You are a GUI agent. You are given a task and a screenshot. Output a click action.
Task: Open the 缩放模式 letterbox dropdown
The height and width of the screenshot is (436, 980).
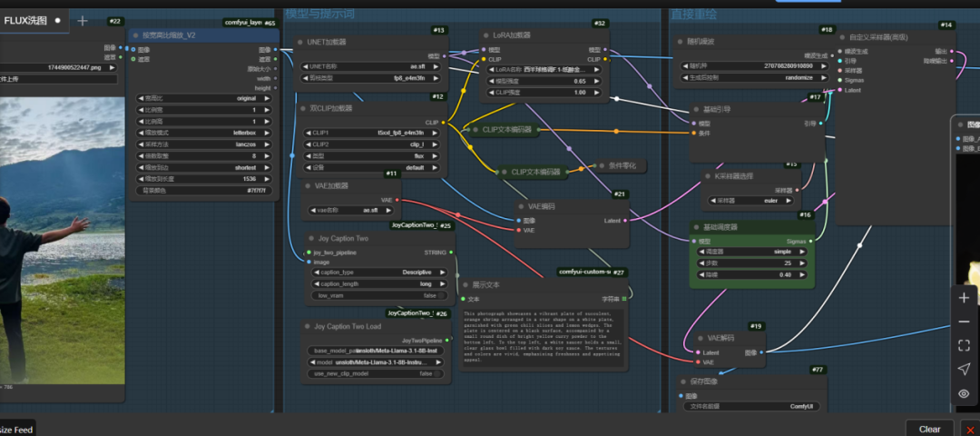(x=204, y=133)
